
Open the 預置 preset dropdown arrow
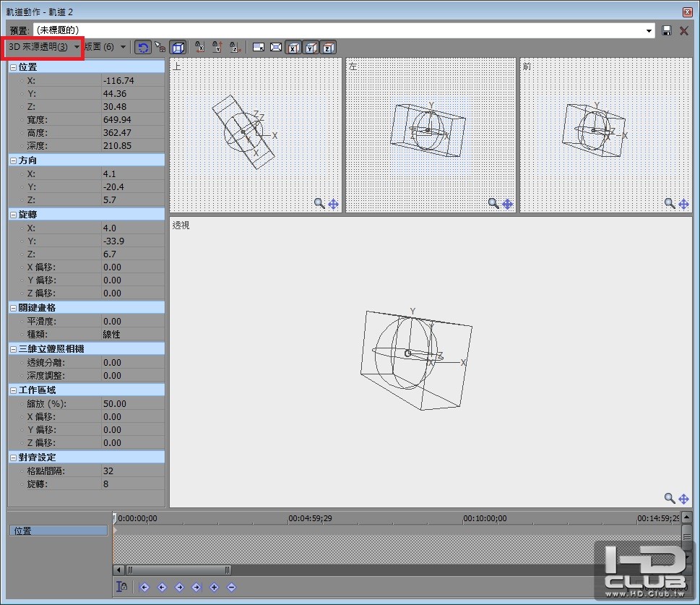pos(649,31)
